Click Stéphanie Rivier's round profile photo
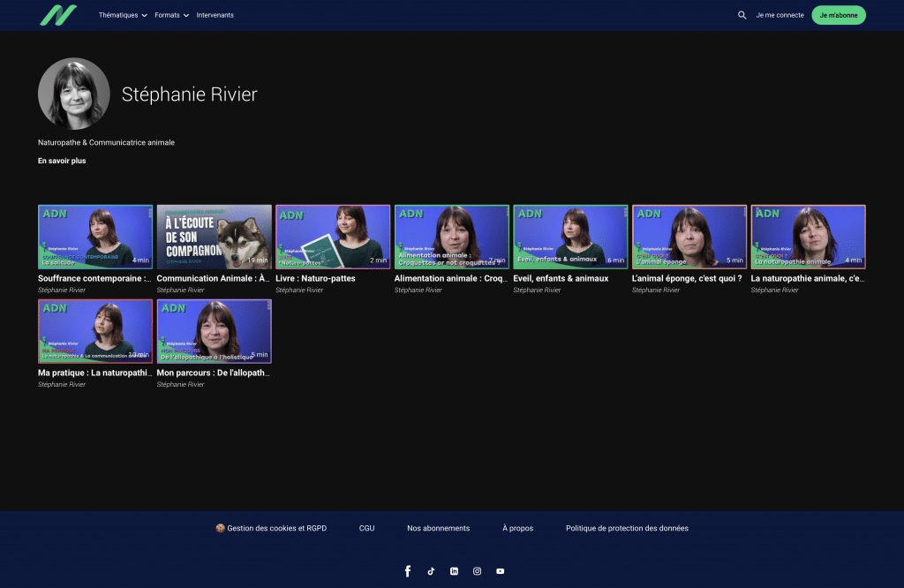 click(x=74, y=94)
